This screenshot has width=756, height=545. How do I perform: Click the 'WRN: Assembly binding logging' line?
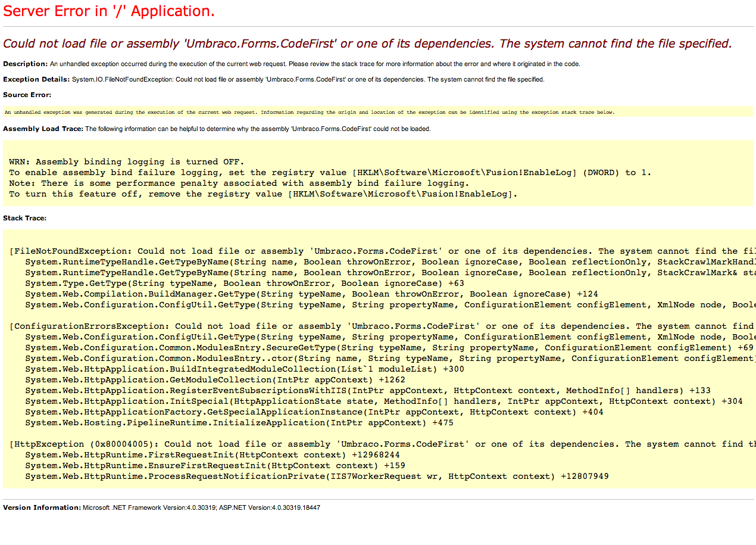tap(126, 161)
